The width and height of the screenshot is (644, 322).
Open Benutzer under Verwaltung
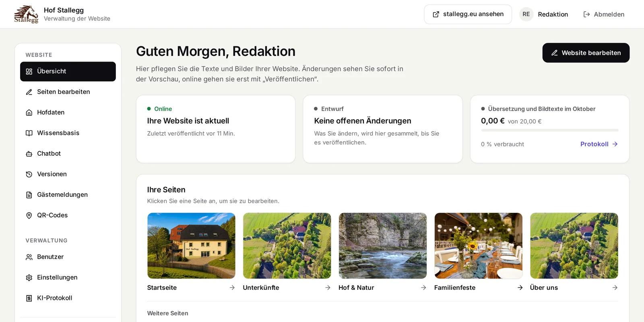pyautogui.click(x=68, y=257)
